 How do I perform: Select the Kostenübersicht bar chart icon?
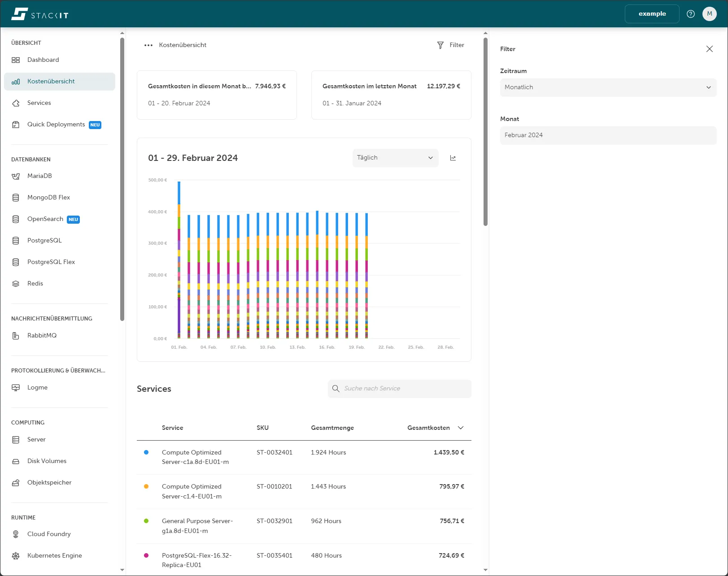(x=16, y=82)
